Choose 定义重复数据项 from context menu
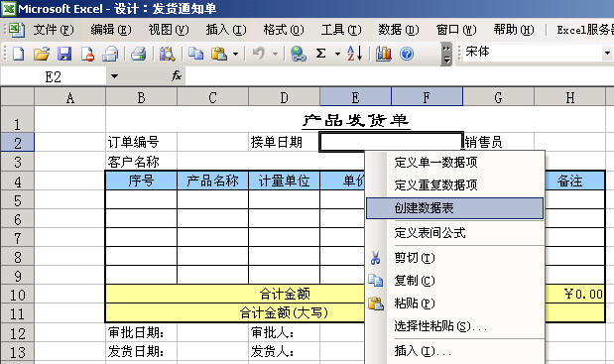This screenshot has height=364, width=614. 454,184
